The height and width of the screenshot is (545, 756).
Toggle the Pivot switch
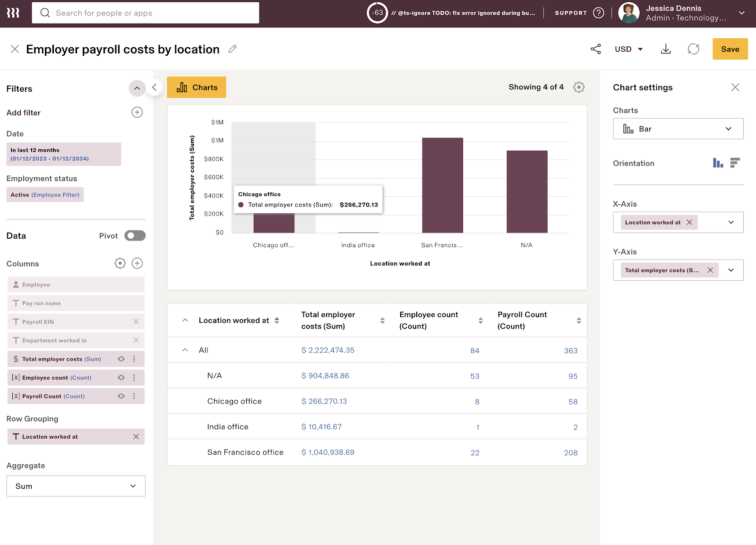point(135,236)
